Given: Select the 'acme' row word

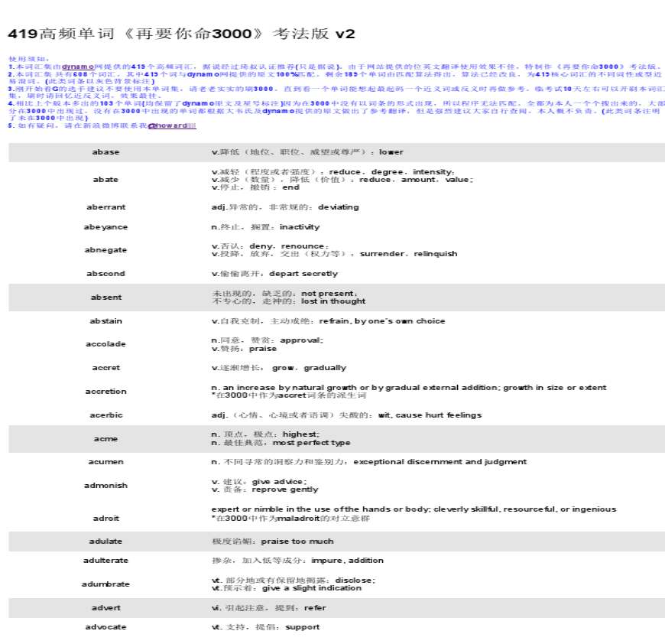Looking at the screenshot, I should tap(106, 439).
